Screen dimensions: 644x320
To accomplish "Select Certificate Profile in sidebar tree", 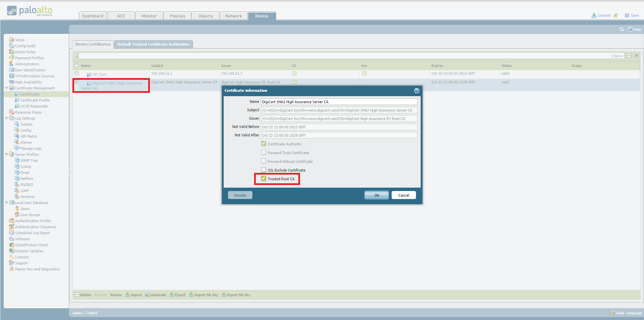I will (35, 100).
